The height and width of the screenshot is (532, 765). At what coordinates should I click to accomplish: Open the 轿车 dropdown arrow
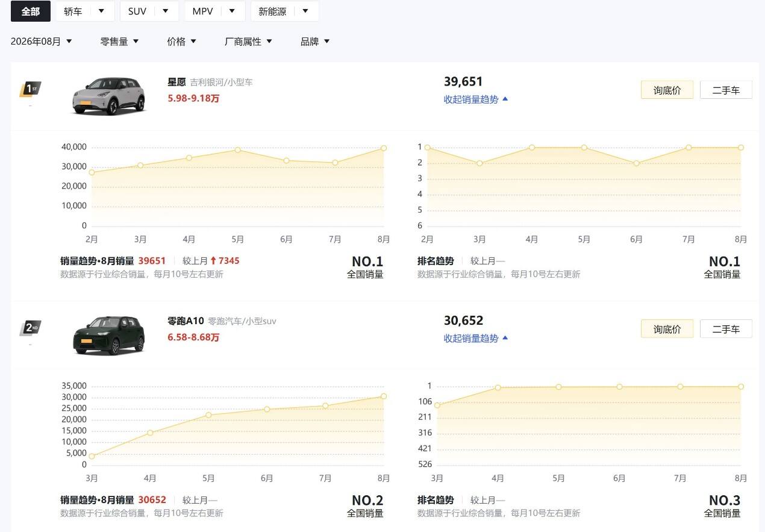[x=101, y=11]
